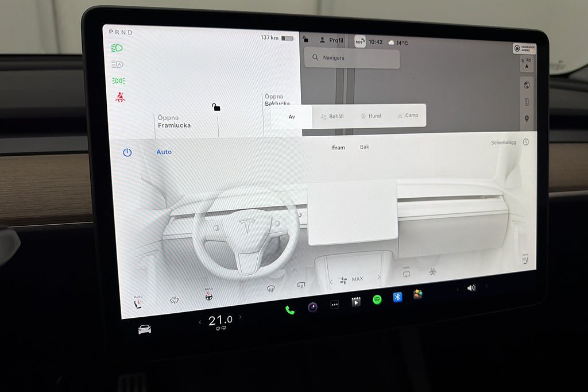Viewport: 588px width, 392px height.
Task: Launch Spotify from the app bar
Action: (377, 299)
